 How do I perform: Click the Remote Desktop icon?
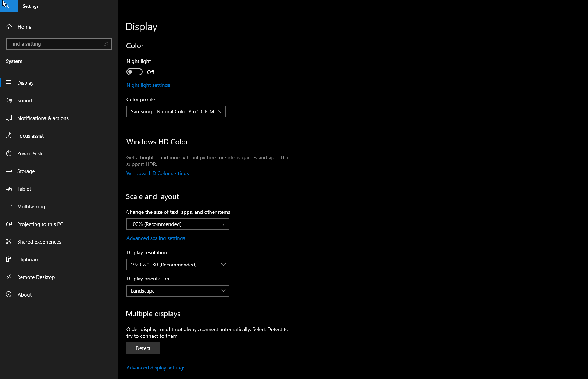click(9, 277)
